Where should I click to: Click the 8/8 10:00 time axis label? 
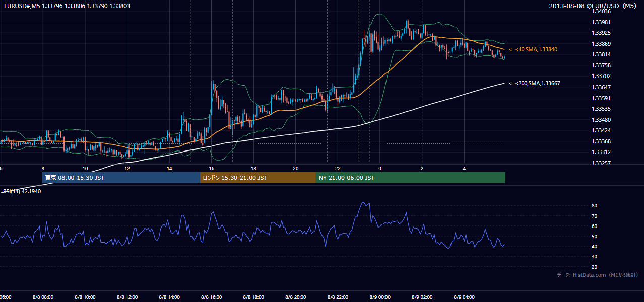point(85,297)
